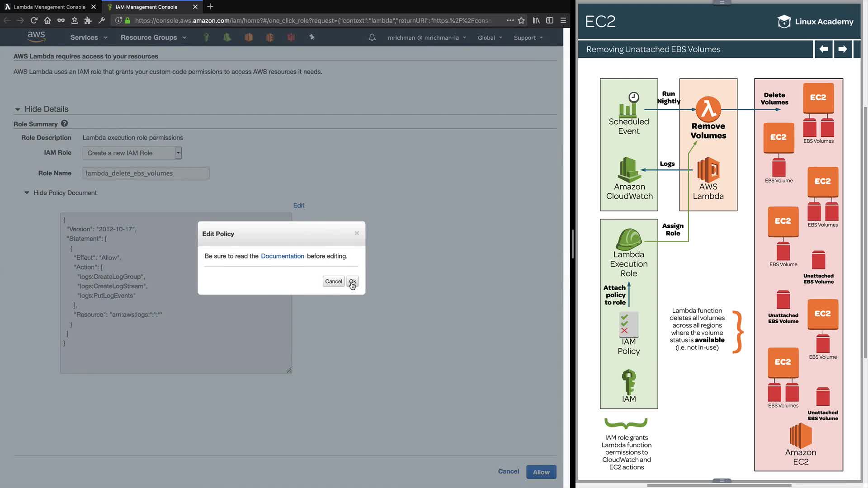Click the browser home icon
This screenshot has height=488, width=868.
click(x=47, y=20)
